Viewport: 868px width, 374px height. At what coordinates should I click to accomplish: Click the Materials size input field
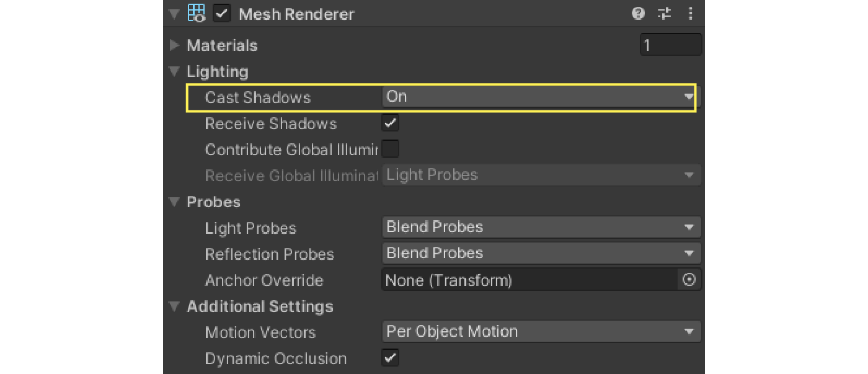tap(671, 44)
